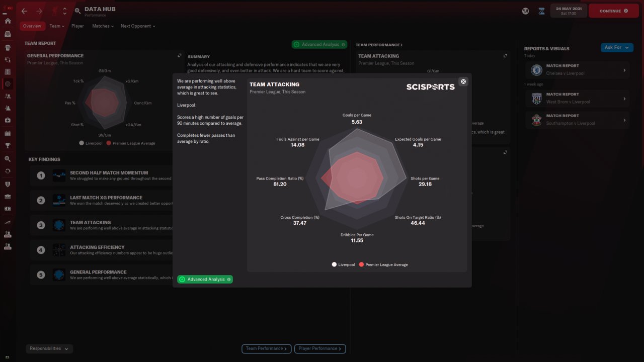
Task: Open the Home screen from the sidebar
Action: pos(8,21)
